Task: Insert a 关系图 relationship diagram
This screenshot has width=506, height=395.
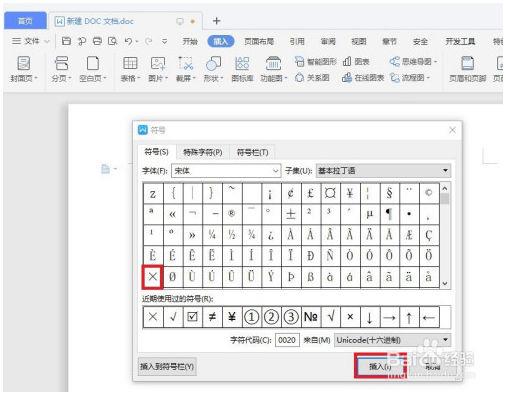Action: point(312,78)
